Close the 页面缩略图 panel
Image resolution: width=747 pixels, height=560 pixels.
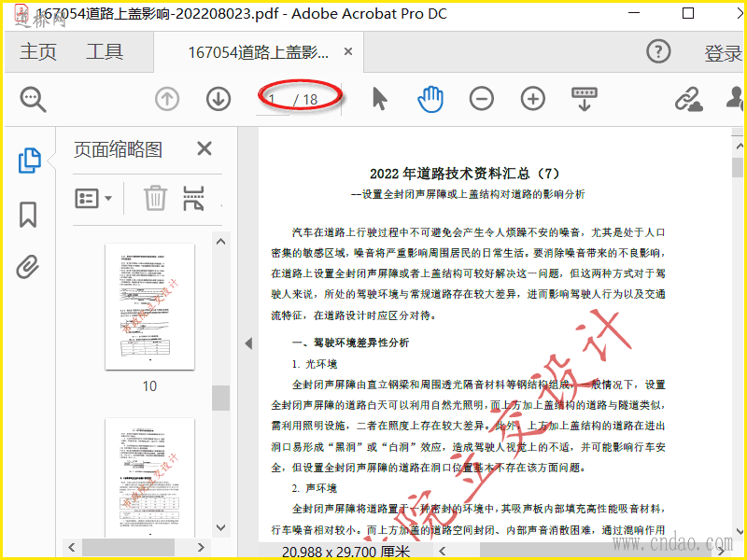[x=204, y=148]
